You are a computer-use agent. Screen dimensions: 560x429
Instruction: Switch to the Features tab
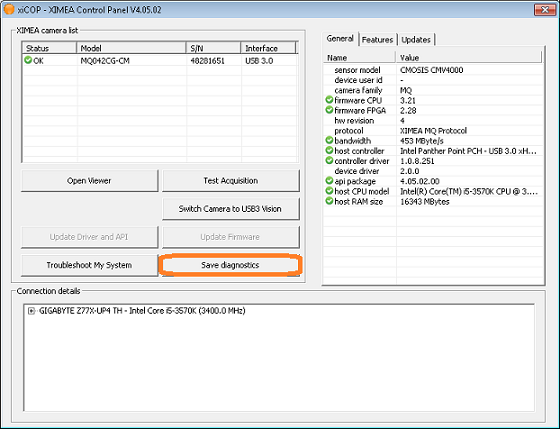pos(377,40)
